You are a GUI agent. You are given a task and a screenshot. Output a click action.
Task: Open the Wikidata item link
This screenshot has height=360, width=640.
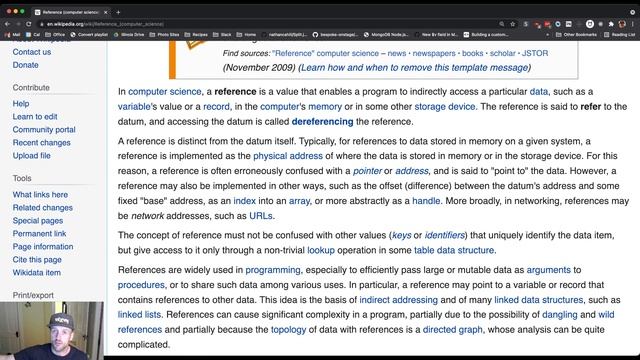(x=37, y=273)
